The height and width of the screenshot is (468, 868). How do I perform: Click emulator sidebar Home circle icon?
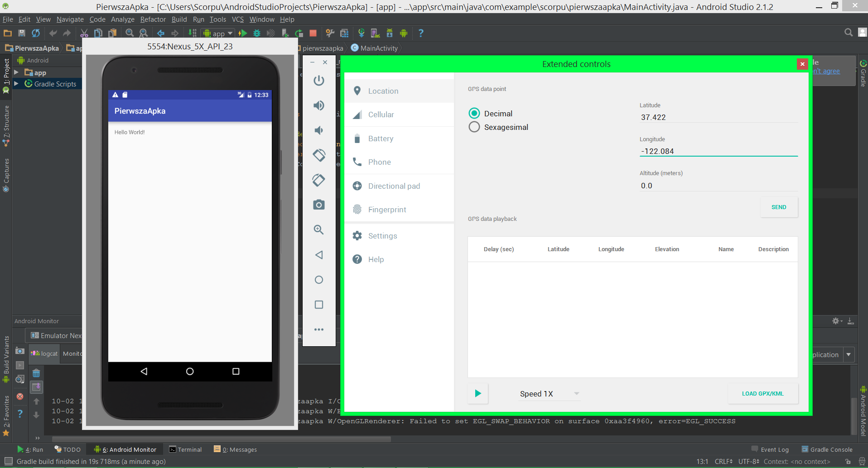pyautogui.click(x=319, y=280)
